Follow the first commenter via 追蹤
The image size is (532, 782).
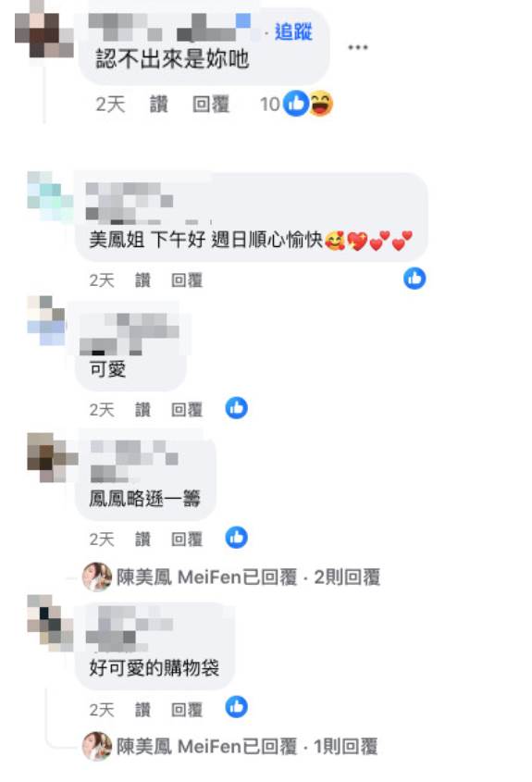tap(293, 31)
